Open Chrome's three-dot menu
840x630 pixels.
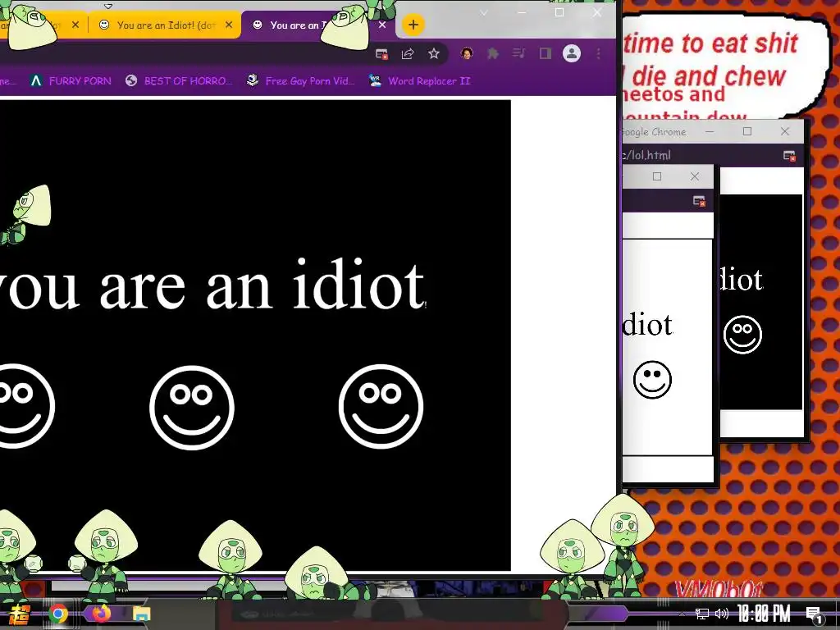tap(598, 53)
